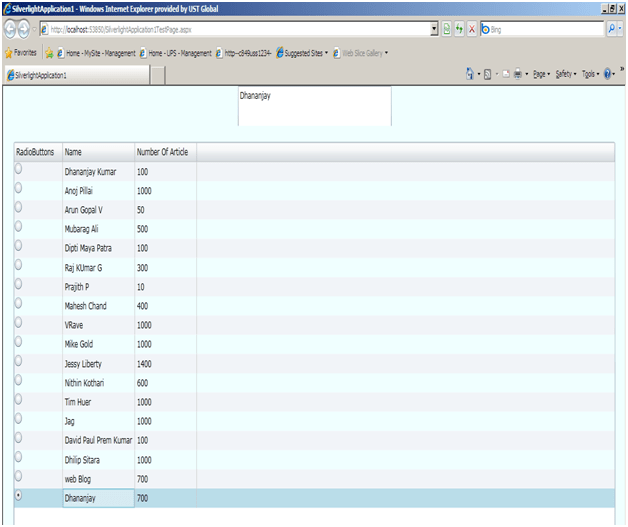
Task: Select radio button for Jessy Liberty row
Action: (x=18, y=363)
